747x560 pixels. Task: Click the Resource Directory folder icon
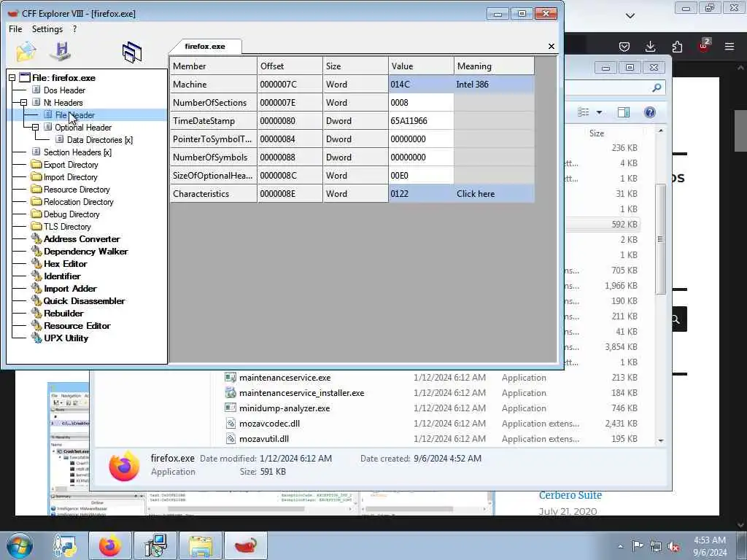point(36,189)
